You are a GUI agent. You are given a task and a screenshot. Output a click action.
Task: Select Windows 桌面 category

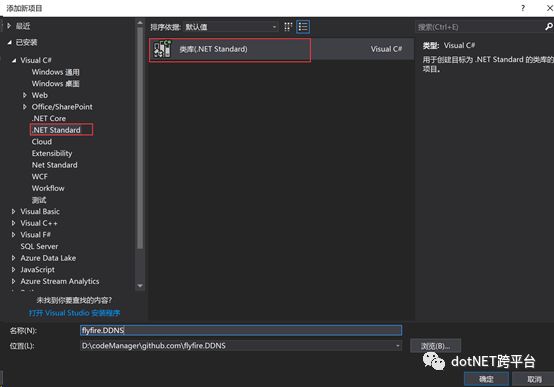(x=55, y=84)
